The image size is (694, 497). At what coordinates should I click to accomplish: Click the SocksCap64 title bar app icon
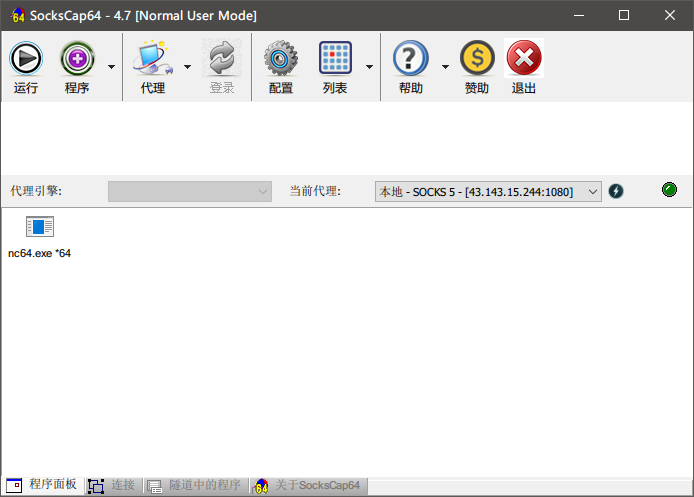coord(17,15)
